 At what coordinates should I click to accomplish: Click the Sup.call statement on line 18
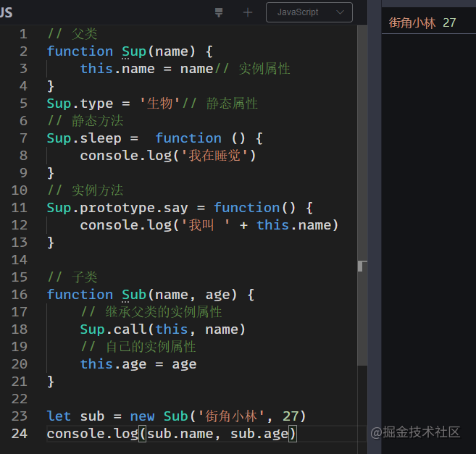tap(162, 329)
